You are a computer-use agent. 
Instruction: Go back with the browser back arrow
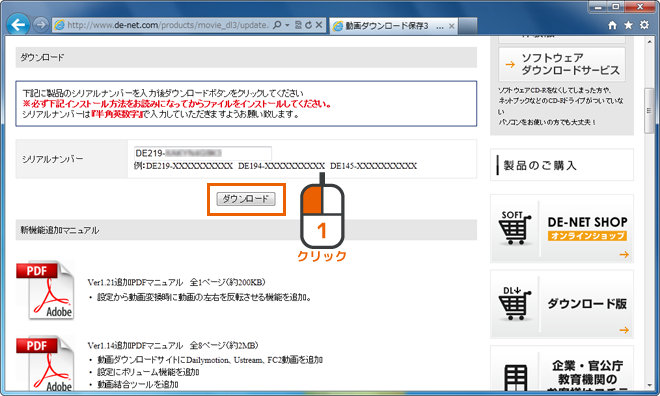[18, 25]
